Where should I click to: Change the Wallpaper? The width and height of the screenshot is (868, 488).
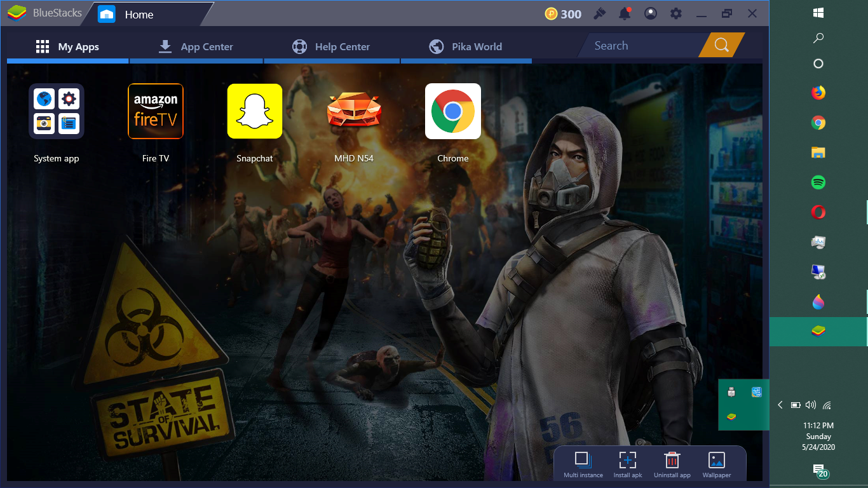(x=717, y=464)
